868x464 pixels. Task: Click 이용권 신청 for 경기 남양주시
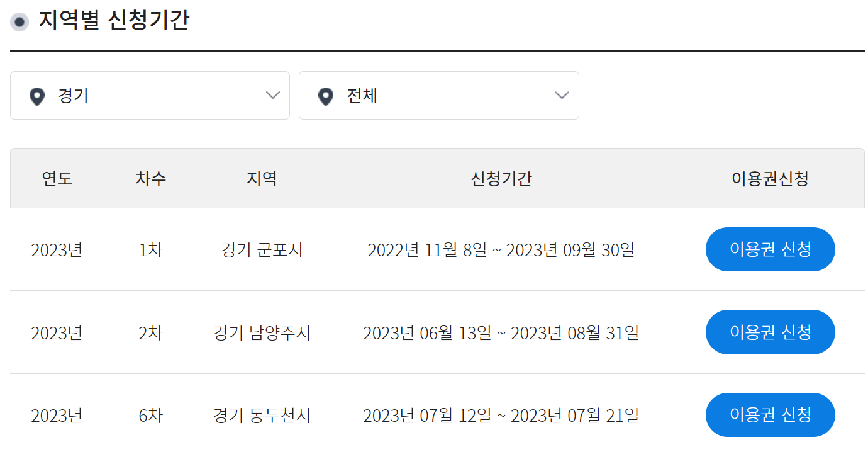coord(770,332)
